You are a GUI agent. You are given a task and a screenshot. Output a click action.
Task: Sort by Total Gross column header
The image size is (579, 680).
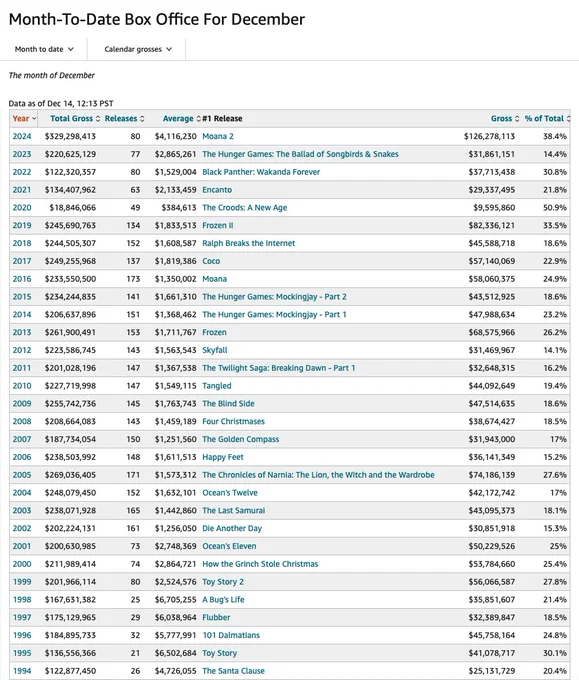click(x=75, y=118)
